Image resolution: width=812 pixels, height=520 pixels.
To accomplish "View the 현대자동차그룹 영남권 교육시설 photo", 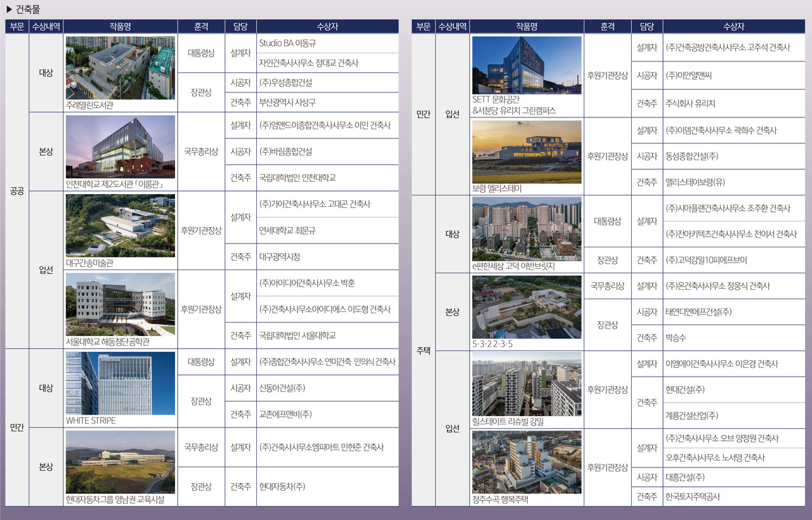I will (x=120, y=462).
